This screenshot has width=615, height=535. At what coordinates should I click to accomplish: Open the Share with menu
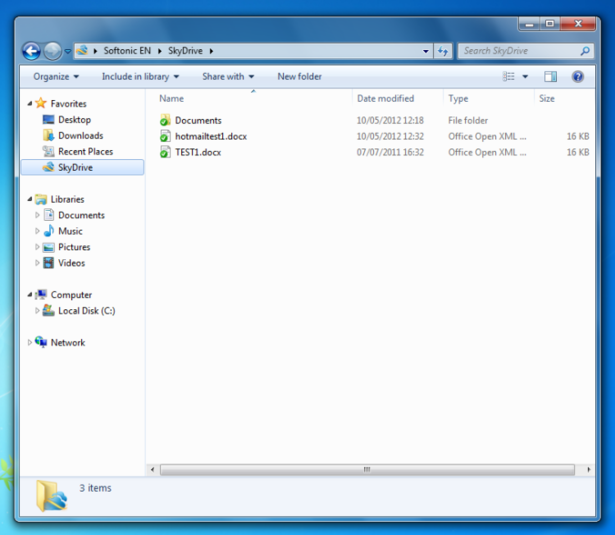click(228, 76)
